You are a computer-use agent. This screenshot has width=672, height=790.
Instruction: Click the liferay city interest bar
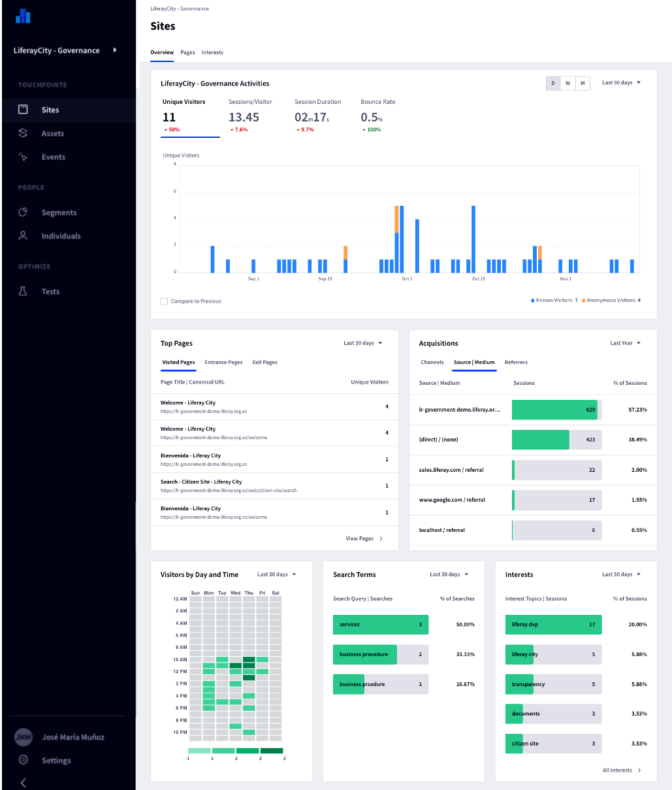(553, 654)
